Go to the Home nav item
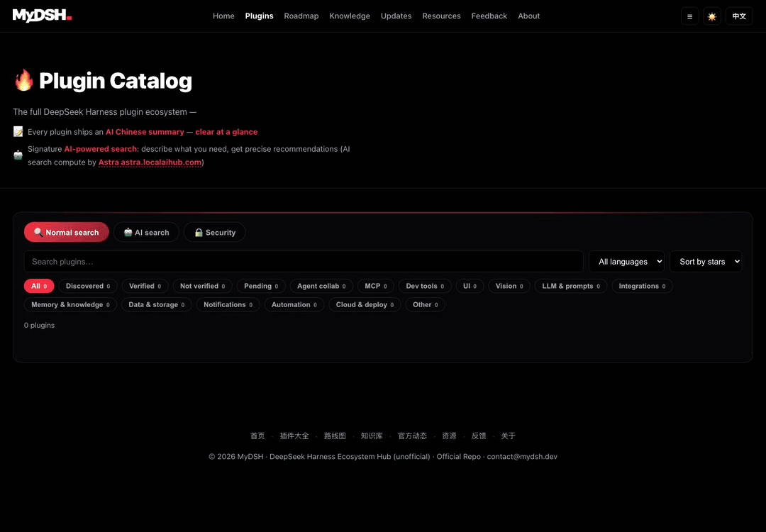The image size is (766, 532). click(x=223, y=16)
